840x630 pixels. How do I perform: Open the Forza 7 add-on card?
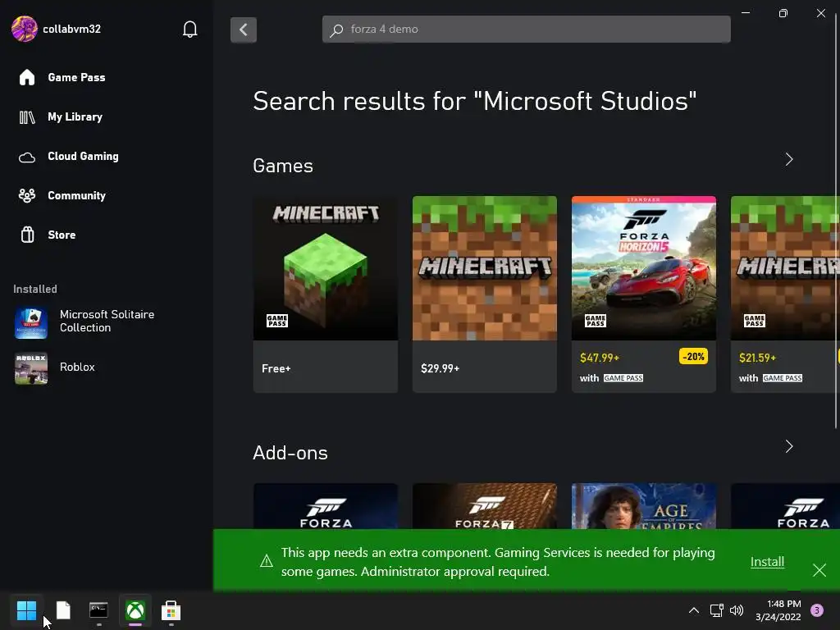tap(484, 506)
